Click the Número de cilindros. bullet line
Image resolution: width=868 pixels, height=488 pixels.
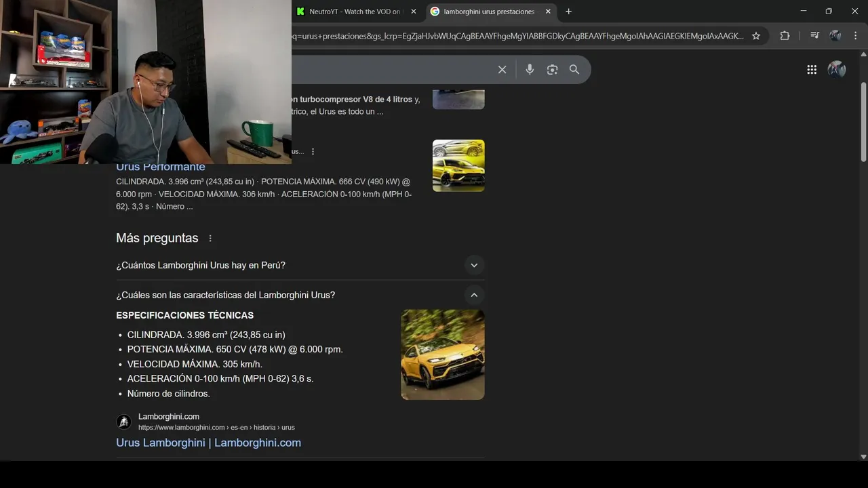tap(169, 394)
